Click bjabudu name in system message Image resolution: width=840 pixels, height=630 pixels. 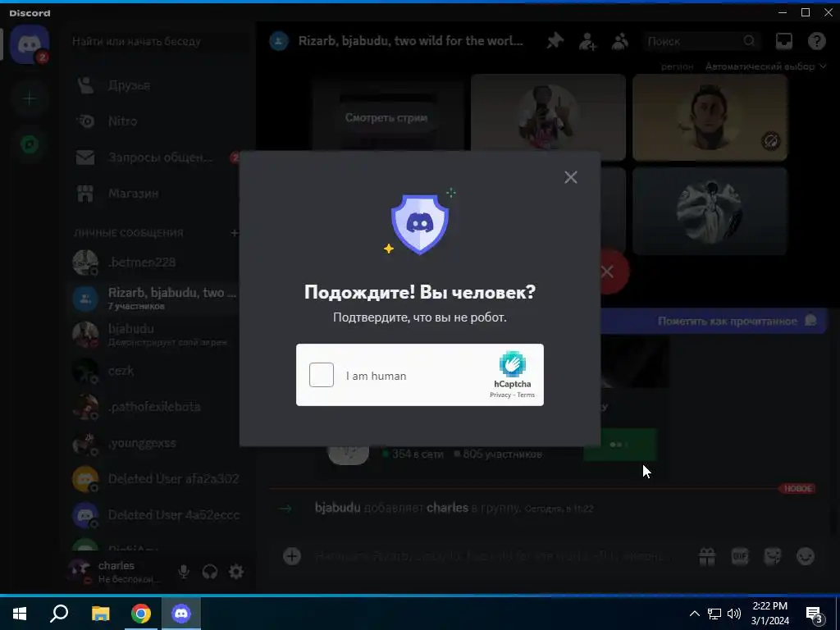pyautogui.click(x=337, y=507)
